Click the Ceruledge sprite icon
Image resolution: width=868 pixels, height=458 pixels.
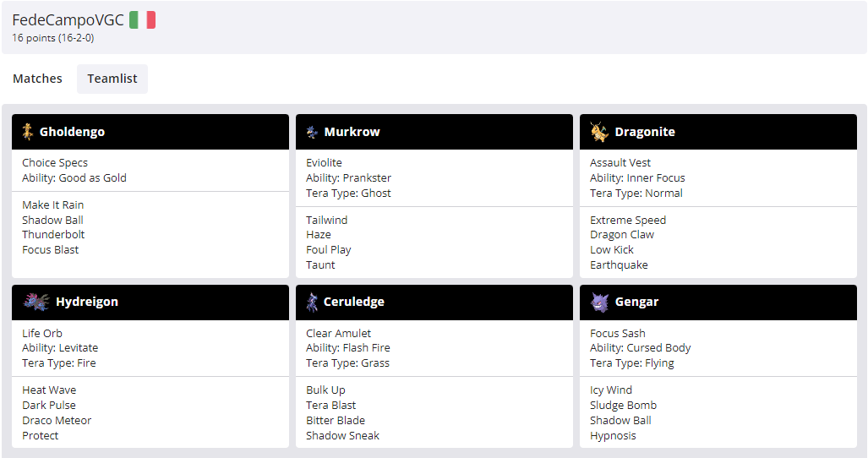[312, 302]
